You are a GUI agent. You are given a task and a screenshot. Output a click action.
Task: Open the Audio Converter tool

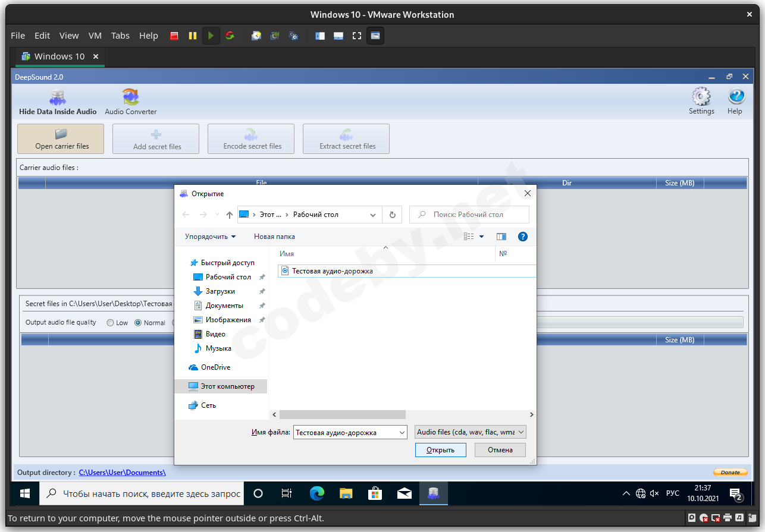click(x=130, y=97)
